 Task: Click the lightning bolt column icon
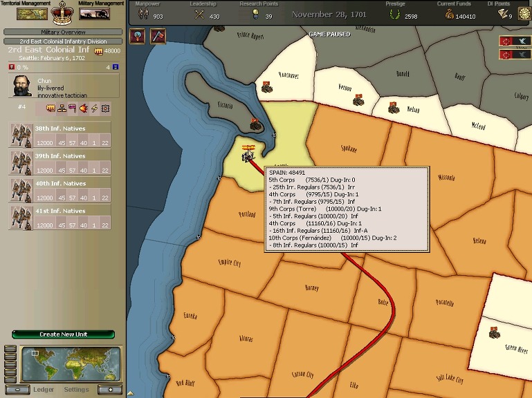pos(94,108)
